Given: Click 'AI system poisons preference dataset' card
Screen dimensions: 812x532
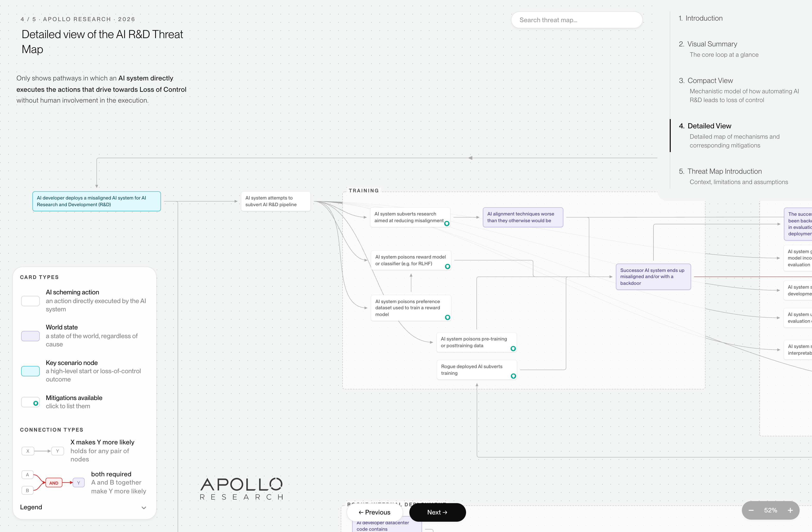Looking at the screenshot, I should point(411,308).
